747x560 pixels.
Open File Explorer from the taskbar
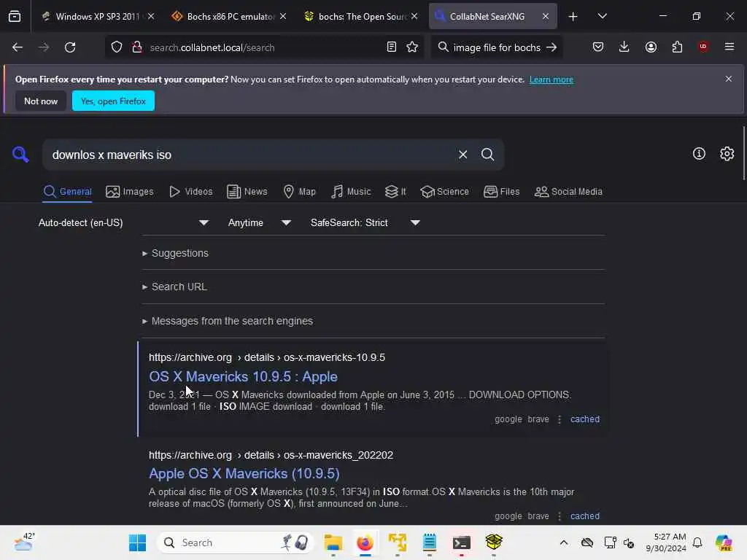[x=333, y=542]
